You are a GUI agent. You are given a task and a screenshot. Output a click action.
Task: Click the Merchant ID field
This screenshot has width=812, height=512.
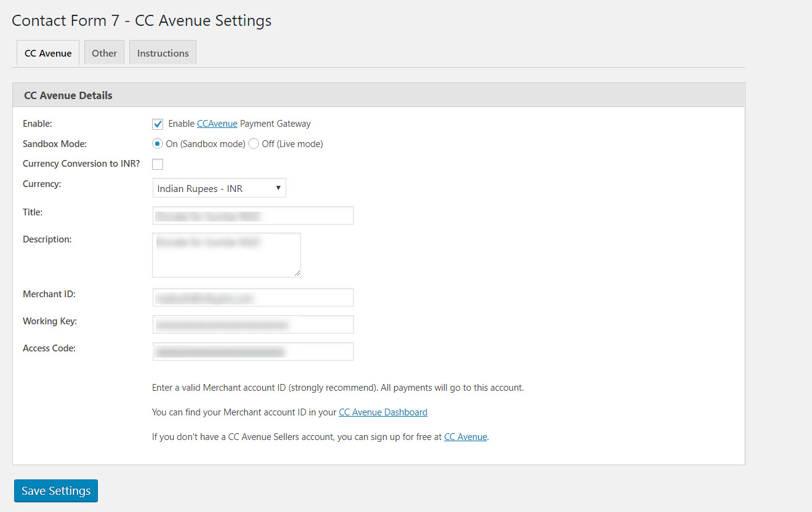(252, 297)
